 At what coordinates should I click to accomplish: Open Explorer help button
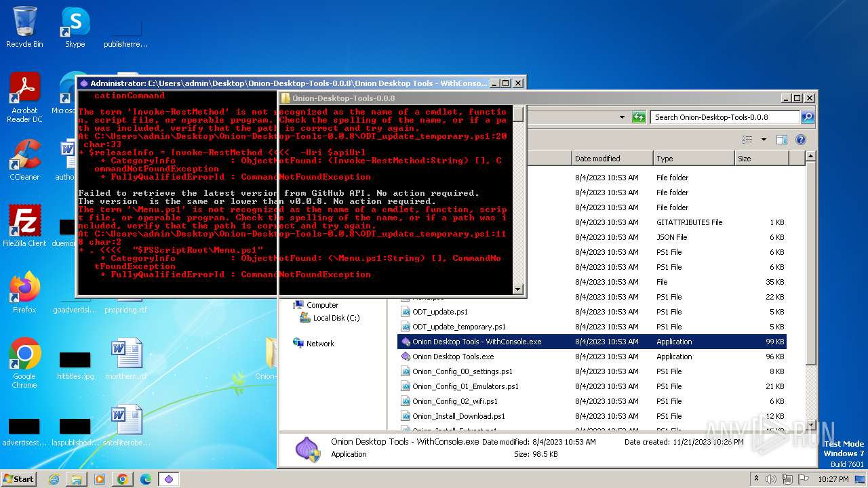click(x=800, y=140)
